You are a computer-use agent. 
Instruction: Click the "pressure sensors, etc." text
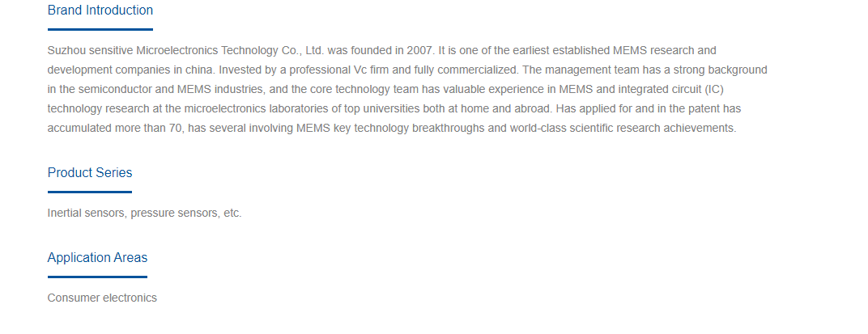click(x=186, y=214)
